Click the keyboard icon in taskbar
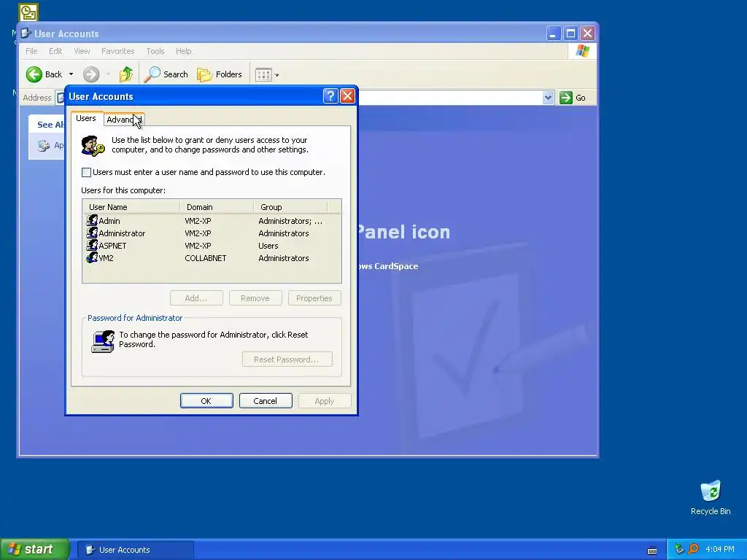747x560 pixels. [652, 551]
